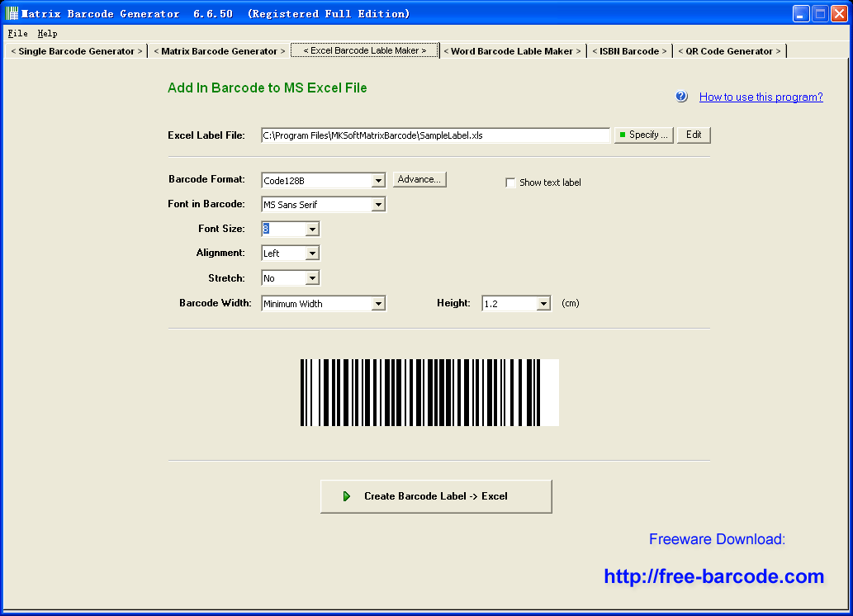Click the Advance button

click(419, 179)
